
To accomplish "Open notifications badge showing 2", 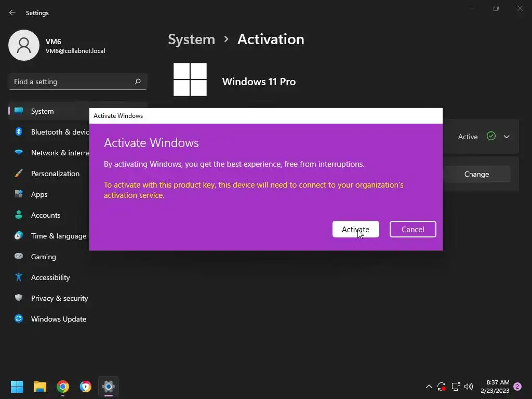I will click(517, 387).
